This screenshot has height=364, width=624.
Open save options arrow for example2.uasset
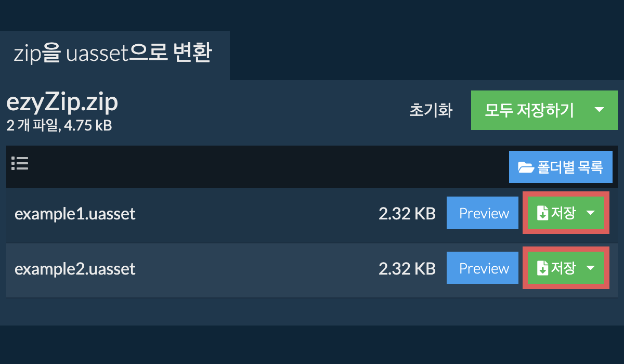click(591, 268)
